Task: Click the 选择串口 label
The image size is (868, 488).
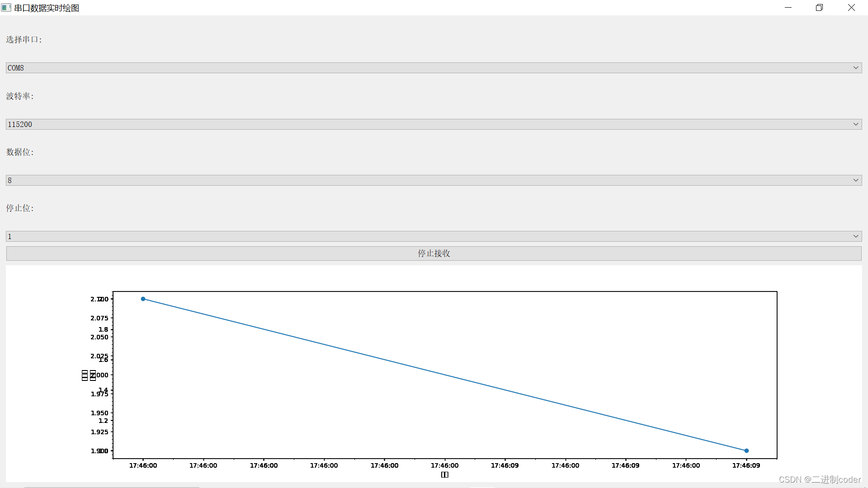Action: coord(24,40)
